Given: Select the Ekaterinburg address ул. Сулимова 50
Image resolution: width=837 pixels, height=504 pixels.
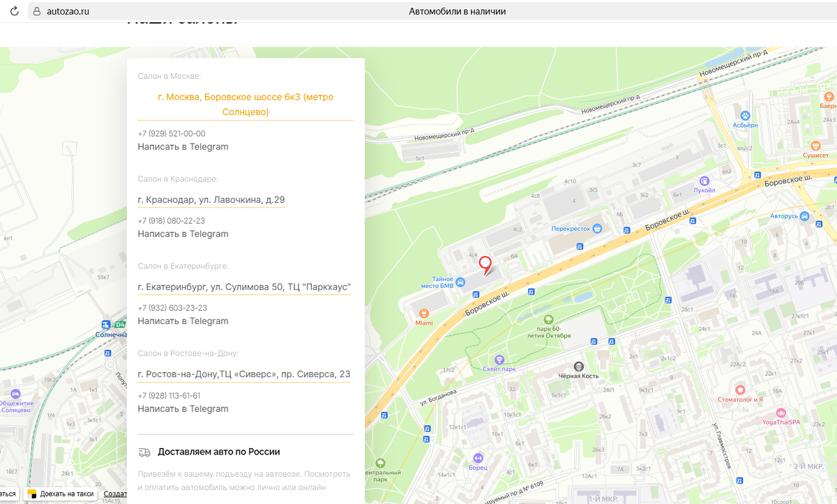Looking at the screenshot, I should [x=244, y=287].
